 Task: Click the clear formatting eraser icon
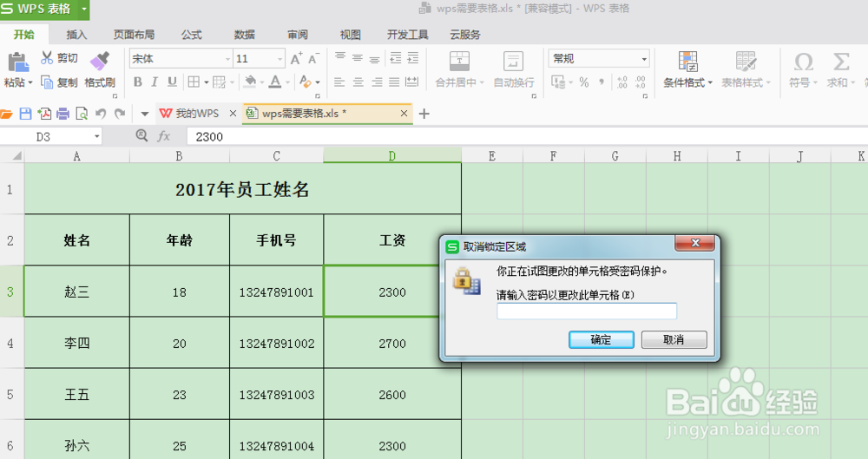point(305,82)
